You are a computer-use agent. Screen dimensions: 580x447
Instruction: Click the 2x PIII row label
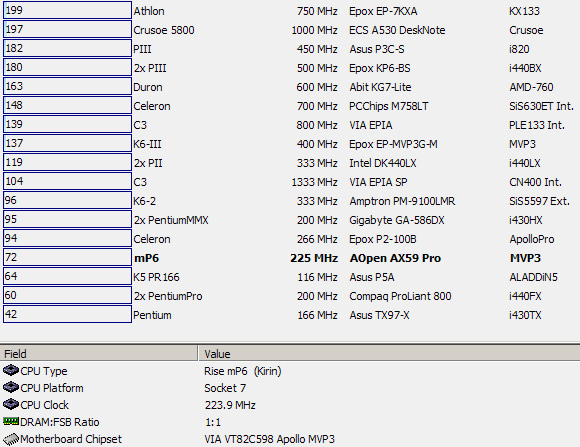coord(150,68)
